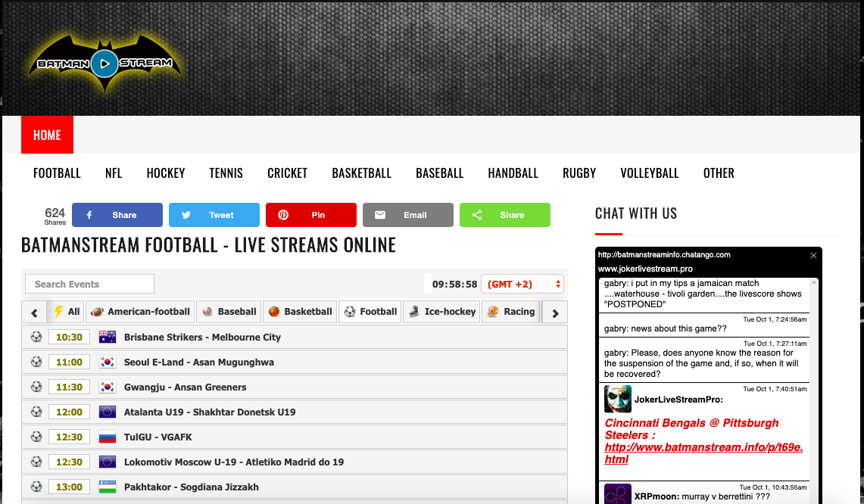864x504 pixels.
Task: Click soccer ball icon in Brisbane Strikers row
Action: pos(36,337)
